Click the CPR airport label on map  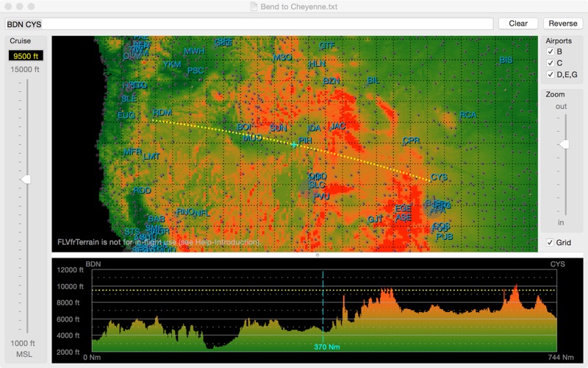point(411,141)
